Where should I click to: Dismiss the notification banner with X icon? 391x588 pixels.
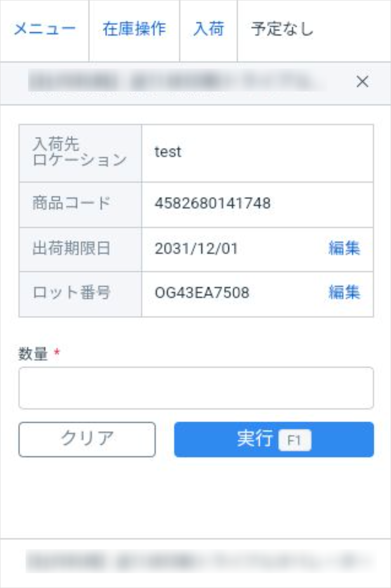pyautogui.click(x=362, y=82)
